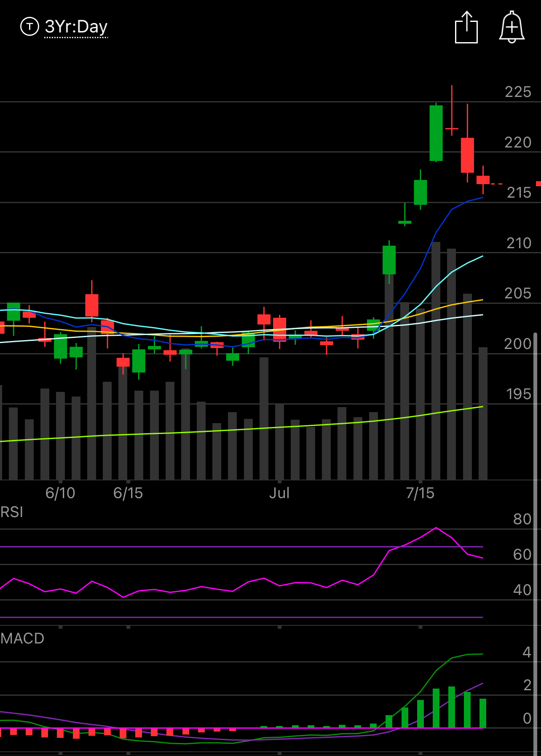Tap the current price marker on the price axis
The height and width of the screenshot is (756, 541).
tap(538, 184)
